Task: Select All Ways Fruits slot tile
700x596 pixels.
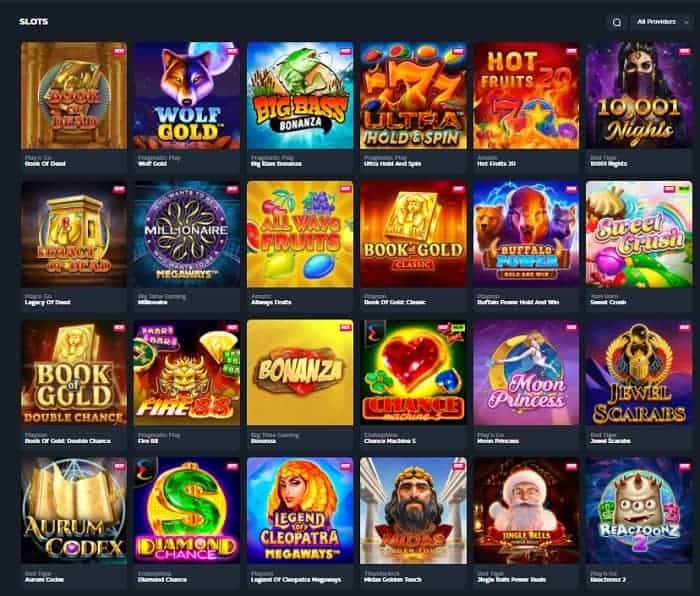Action: tap(300, 234)
